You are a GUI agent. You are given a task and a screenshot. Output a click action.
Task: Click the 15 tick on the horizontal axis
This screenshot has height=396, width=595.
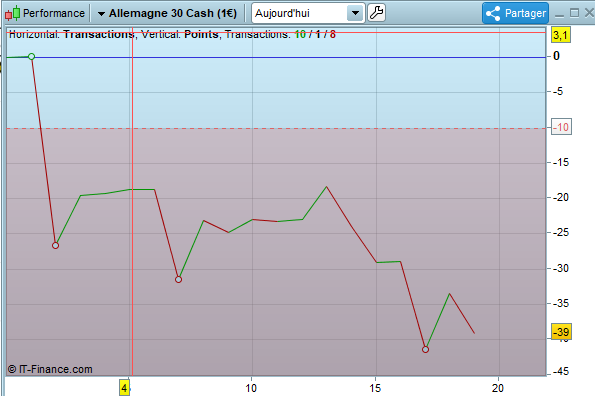375,388
